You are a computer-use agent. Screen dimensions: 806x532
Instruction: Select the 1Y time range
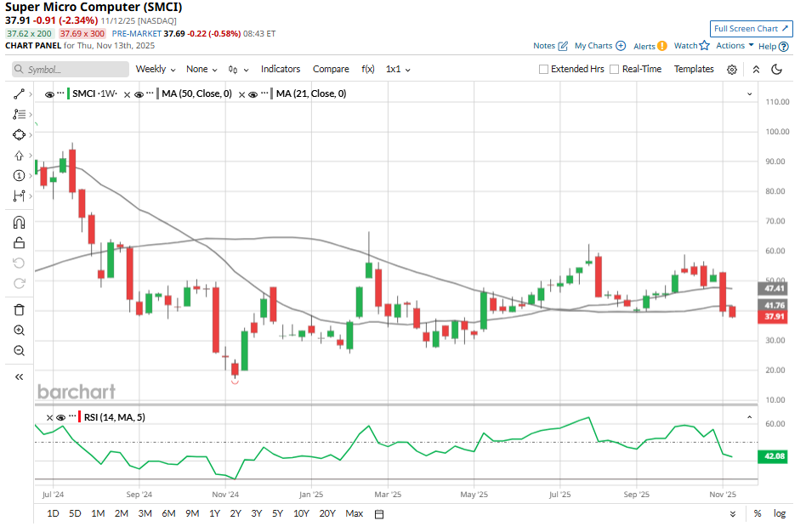(214, 513)
